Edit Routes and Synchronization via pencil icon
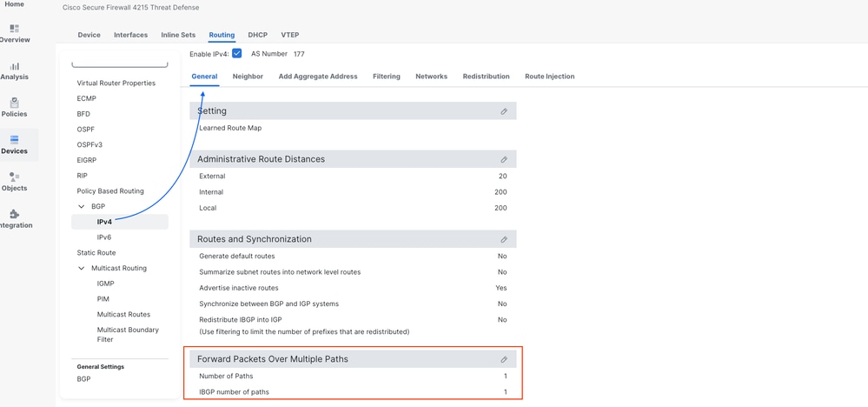 [x=504, y=240]
